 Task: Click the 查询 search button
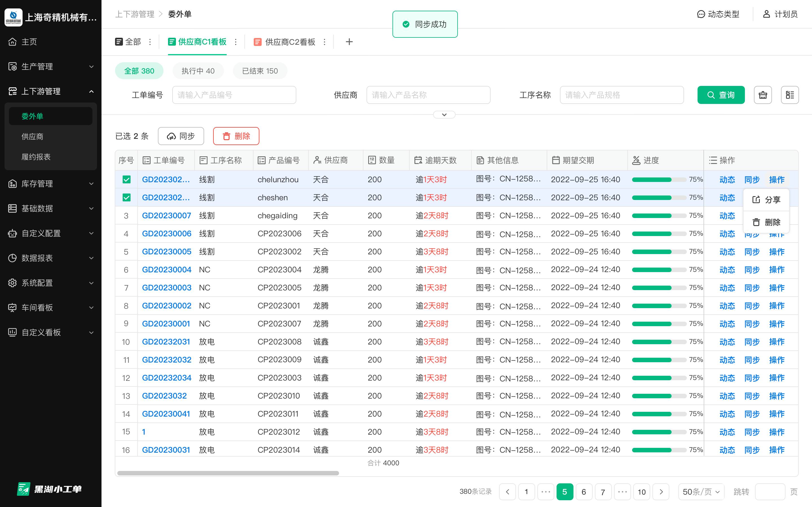tap(721, 95)
